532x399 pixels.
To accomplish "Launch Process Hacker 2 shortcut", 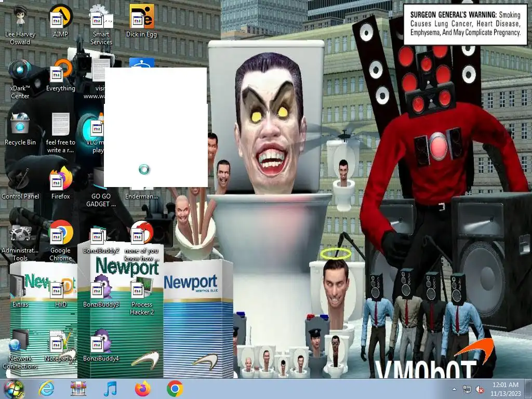I will [141, 296].
